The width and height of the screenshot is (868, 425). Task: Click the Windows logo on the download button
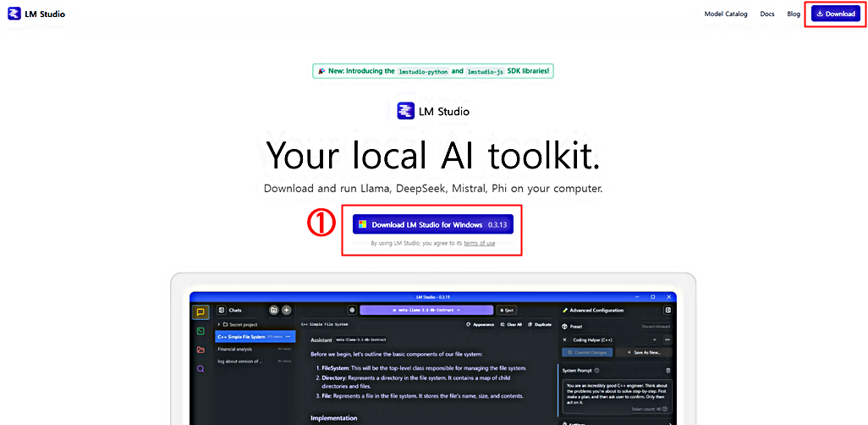point(363,224)
